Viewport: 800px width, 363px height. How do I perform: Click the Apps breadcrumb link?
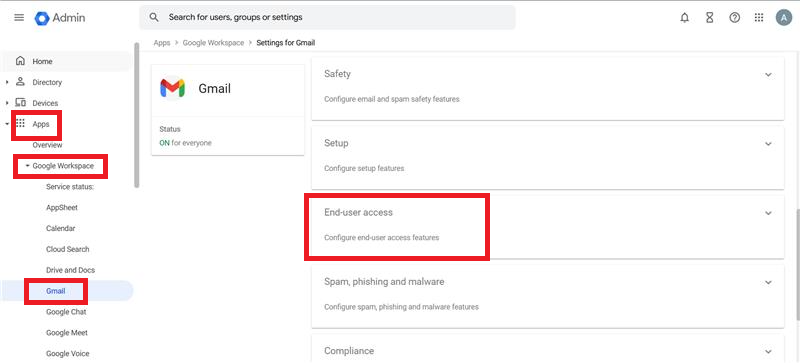(x=162, y=43)
